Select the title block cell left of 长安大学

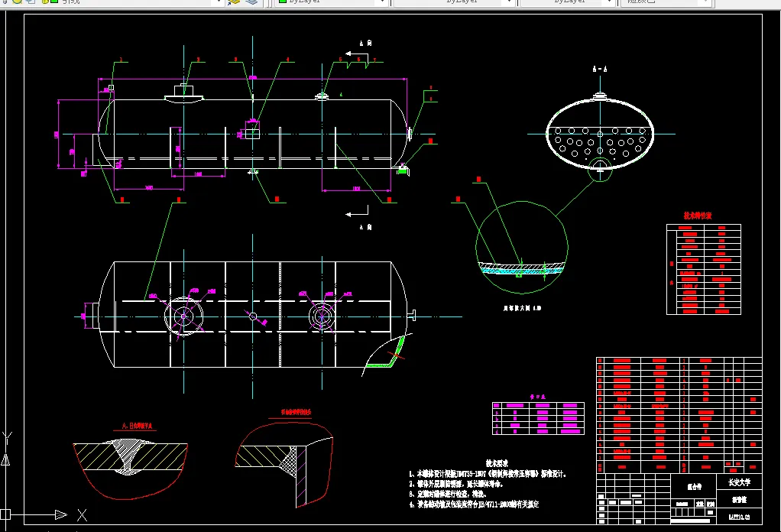(694, 487)
